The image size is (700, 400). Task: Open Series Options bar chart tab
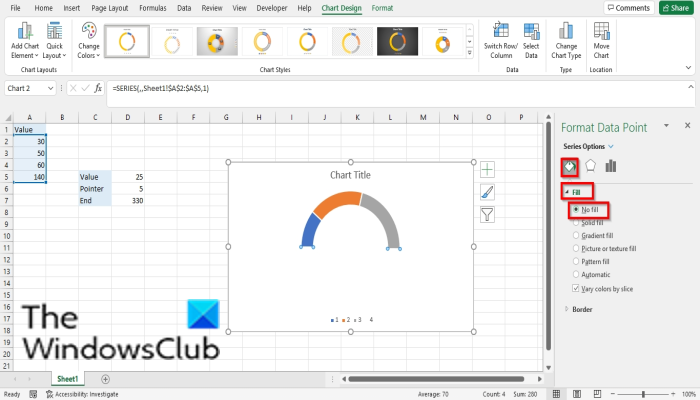[x=611, y=166]
